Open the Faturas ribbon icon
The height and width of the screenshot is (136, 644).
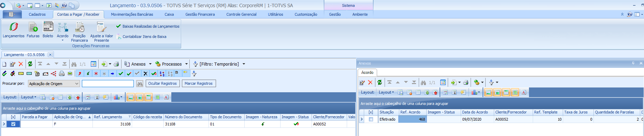pyautogui.click(x=33, y=30)
